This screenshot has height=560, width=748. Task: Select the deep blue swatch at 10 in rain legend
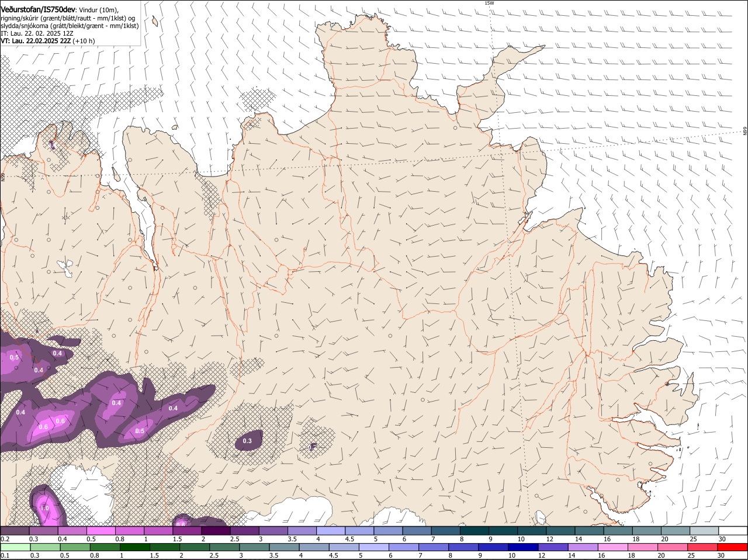[523, 548]
